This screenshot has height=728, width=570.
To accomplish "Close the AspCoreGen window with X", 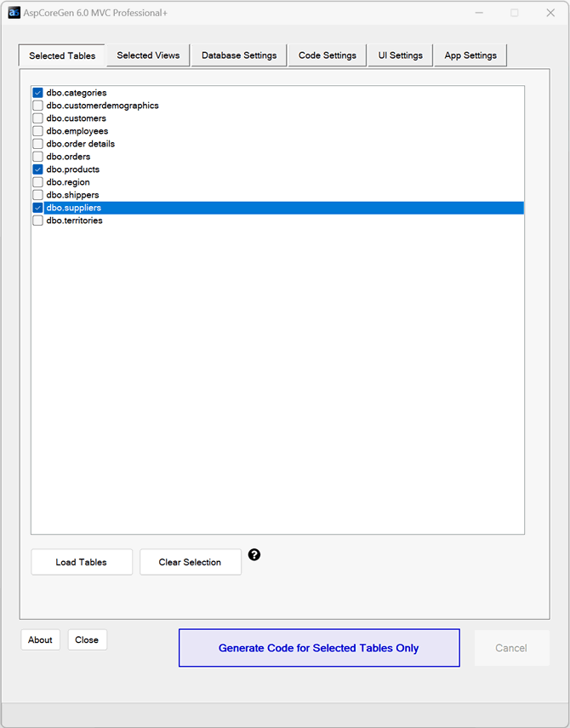I will 550,13.
